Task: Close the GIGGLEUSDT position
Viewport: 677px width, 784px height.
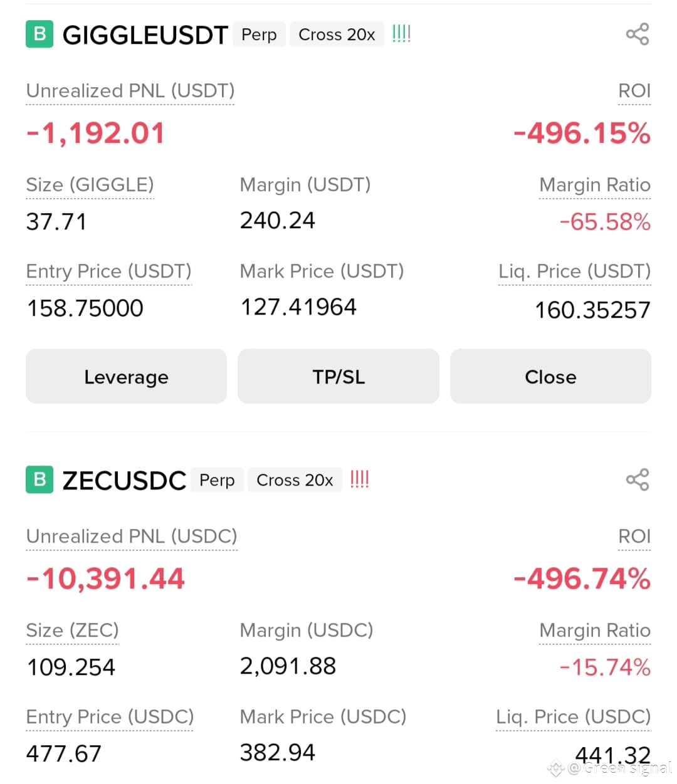Action: 550,377
